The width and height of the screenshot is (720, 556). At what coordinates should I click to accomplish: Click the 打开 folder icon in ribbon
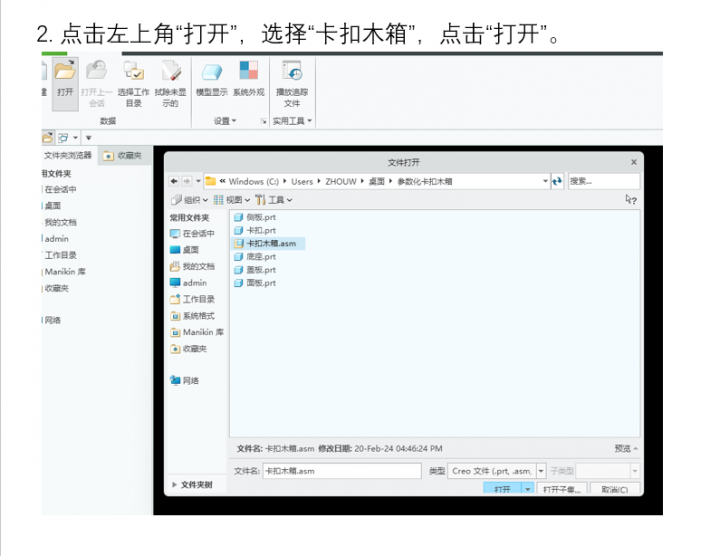pyautogui.click(x=65, y=72)
